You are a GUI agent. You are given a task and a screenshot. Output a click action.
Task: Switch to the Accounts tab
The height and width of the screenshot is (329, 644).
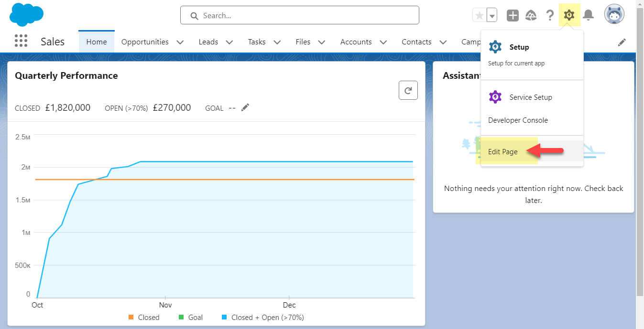tap(356, 42)
